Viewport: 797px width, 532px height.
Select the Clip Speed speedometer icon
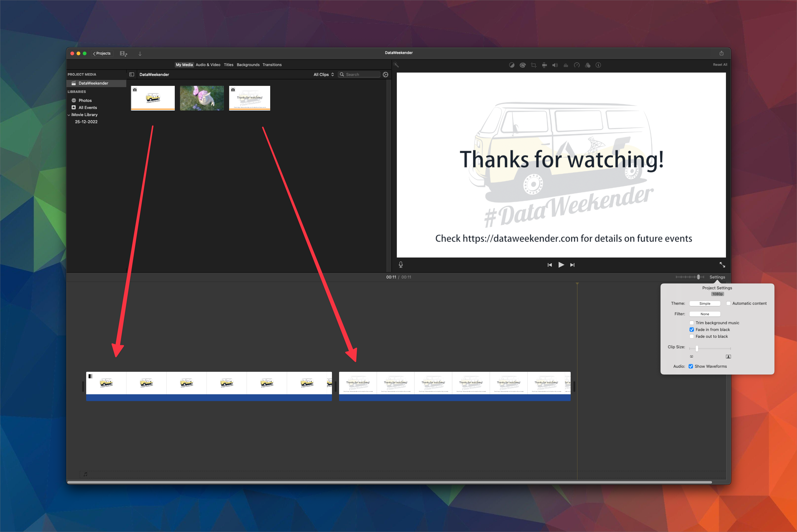click(577, 65)
